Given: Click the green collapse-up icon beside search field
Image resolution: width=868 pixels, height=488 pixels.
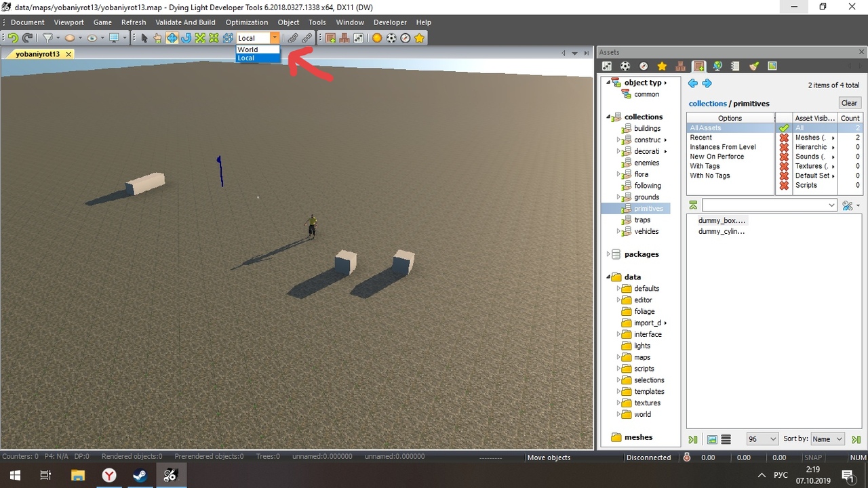Looking at the screenshot, I should click(x=693, y=205).
